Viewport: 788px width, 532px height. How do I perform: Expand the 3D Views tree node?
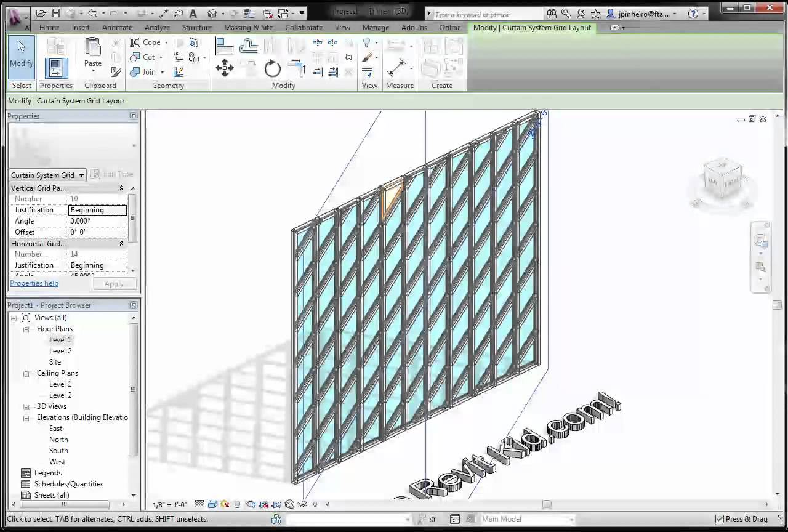pos(26,406)
